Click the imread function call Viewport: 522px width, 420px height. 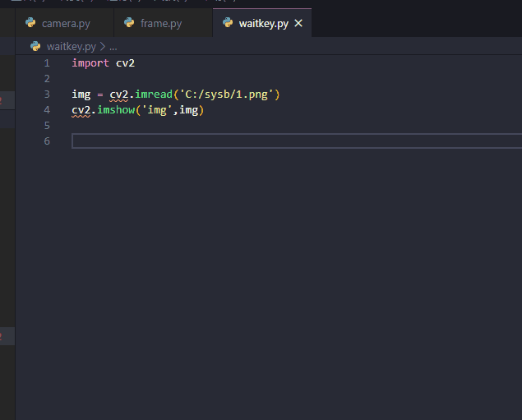tap(154, 95)
